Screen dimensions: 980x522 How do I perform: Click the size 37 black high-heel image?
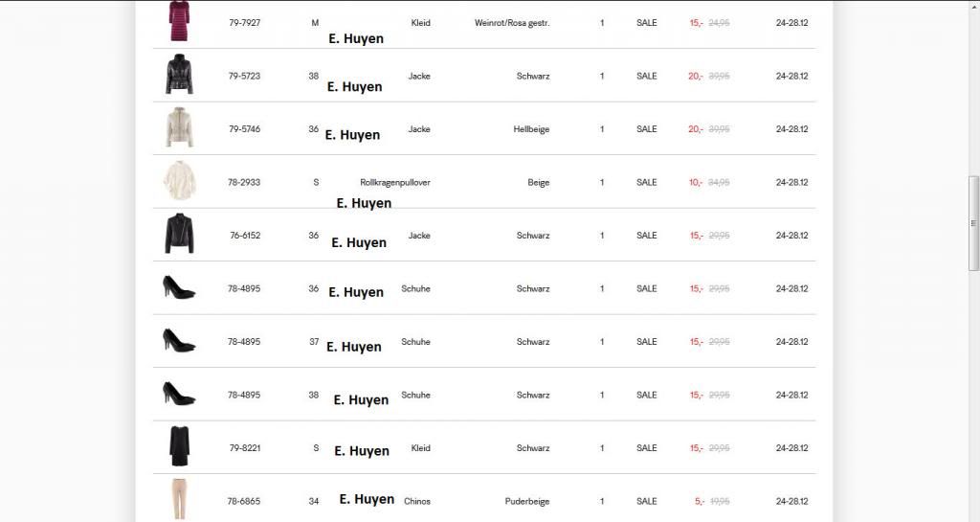click(179, 340)
